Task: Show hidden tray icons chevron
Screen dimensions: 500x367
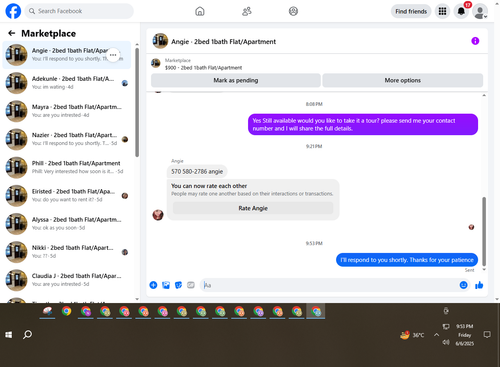Action: 436,335
